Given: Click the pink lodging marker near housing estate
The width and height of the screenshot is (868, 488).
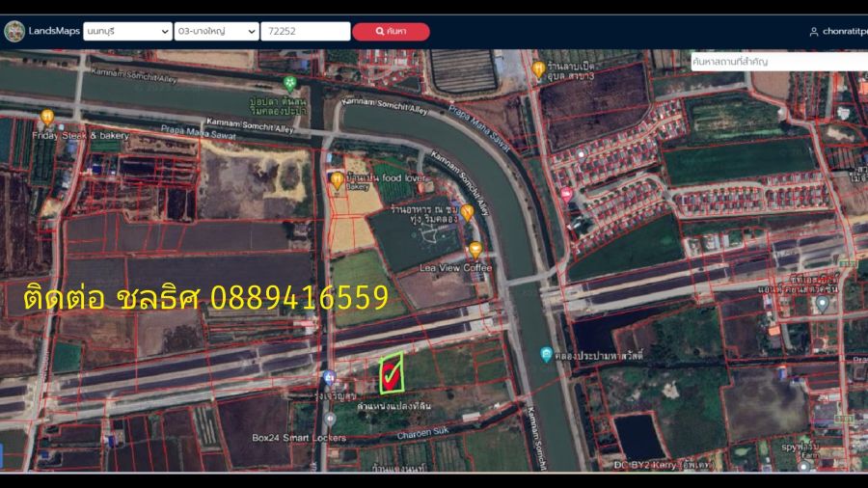Looking at the screenshot, I should tap(566, 194).
